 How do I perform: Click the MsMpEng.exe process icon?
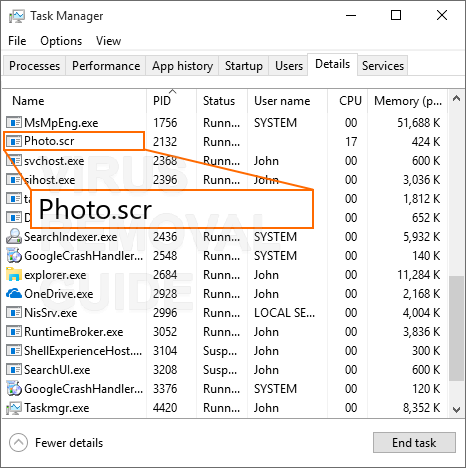[14, 123]
